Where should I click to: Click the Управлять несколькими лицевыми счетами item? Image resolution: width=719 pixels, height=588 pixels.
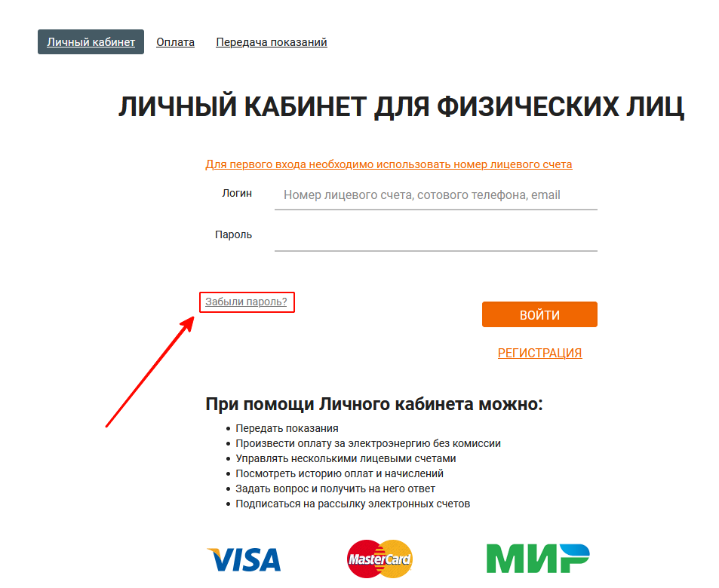(346, 459)
